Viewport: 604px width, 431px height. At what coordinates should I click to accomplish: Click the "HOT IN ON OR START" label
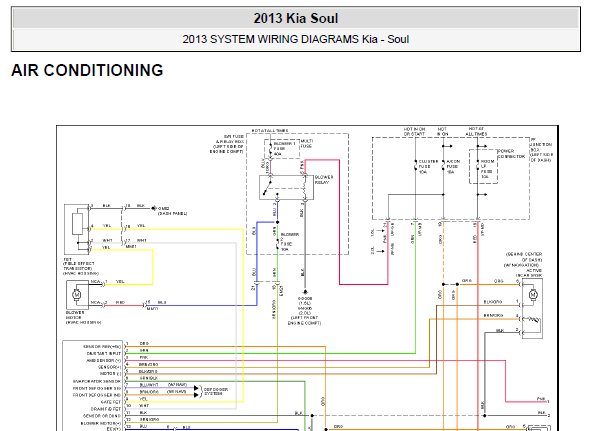pos(414,131)
